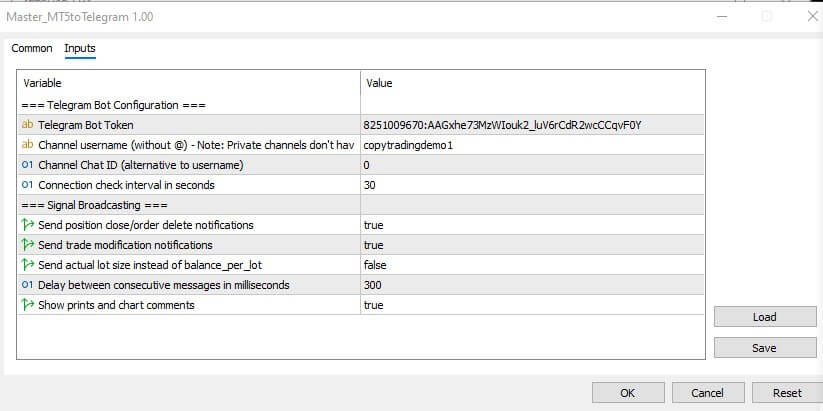Open the Send trade modification notifications value dropdown
This screenshot has width=823, height=411.
click(374, 245)
